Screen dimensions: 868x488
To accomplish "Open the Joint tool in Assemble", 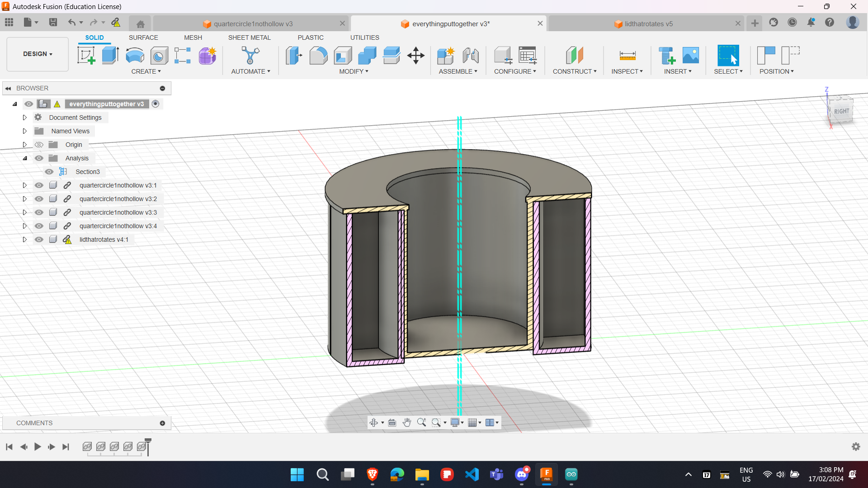I will pyautogui.click(x=471, y=56).
